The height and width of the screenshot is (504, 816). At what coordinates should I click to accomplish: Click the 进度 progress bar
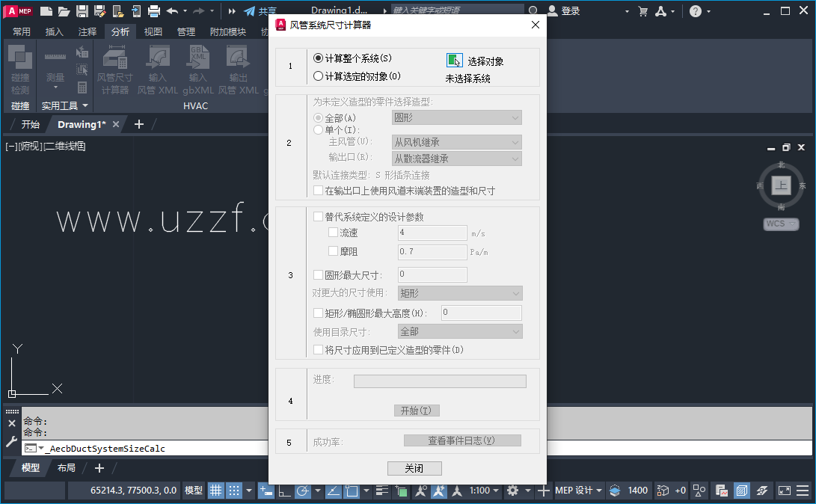pos(440,381)
